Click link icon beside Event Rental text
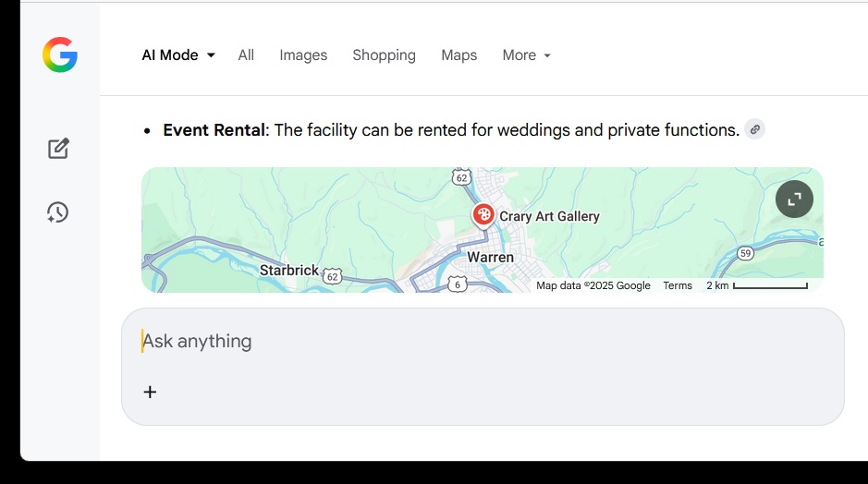 pyautogui.click(x=755, y=130)
